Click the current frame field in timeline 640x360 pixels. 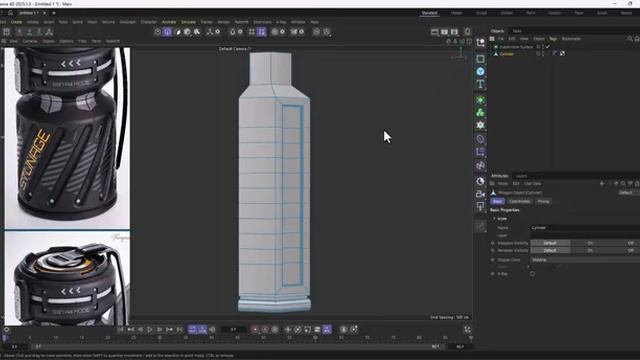click(233, 329)
